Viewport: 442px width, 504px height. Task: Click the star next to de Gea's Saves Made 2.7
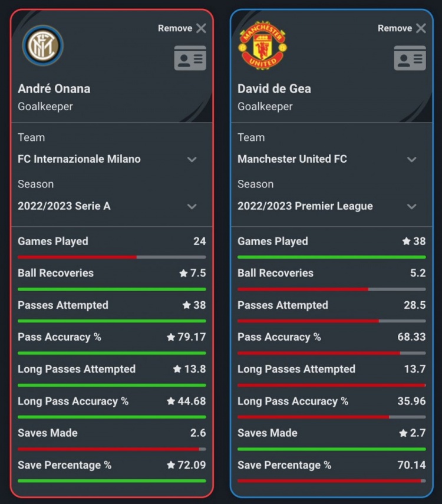pos(403,433)
